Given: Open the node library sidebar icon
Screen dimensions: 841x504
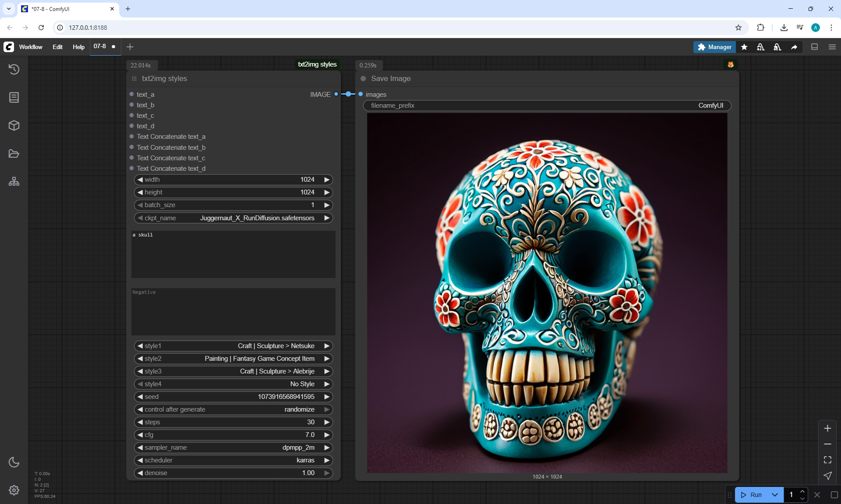Looking at the screenshot, I should (x=14, y=97).
